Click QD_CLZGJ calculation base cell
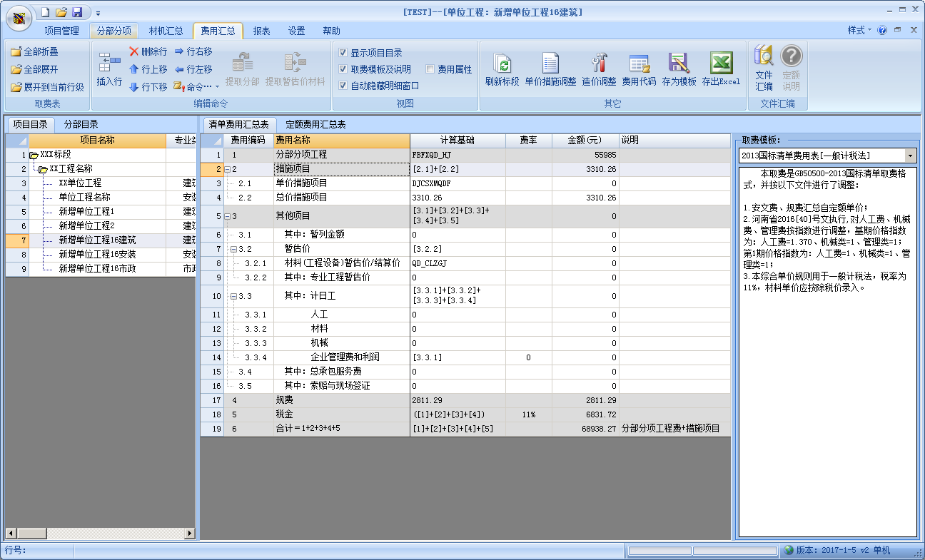This screenshot has height=560, width=925. tap(458, 263)
